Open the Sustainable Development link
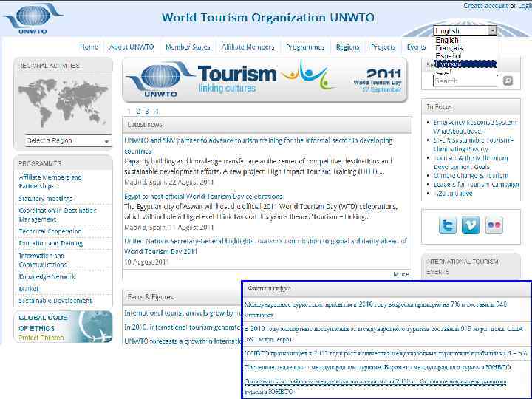 click(55, 301)
